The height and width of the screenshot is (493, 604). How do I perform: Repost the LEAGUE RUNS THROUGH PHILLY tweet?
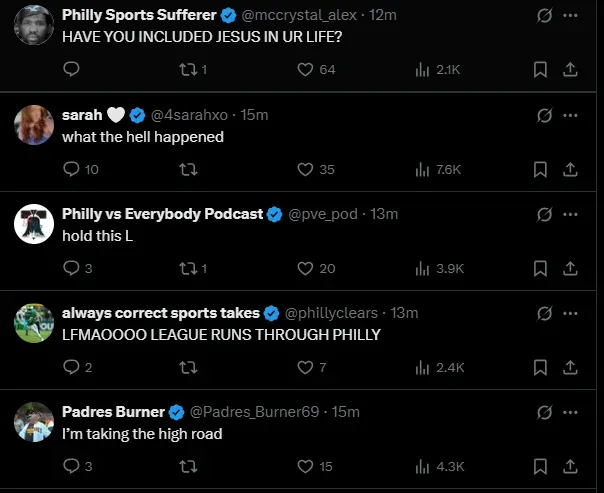point(186,367)
